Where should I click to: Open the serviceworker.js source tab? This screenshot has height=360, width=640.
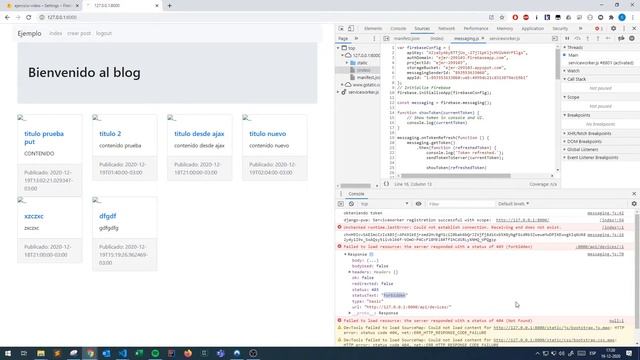[x=504, y=38]
